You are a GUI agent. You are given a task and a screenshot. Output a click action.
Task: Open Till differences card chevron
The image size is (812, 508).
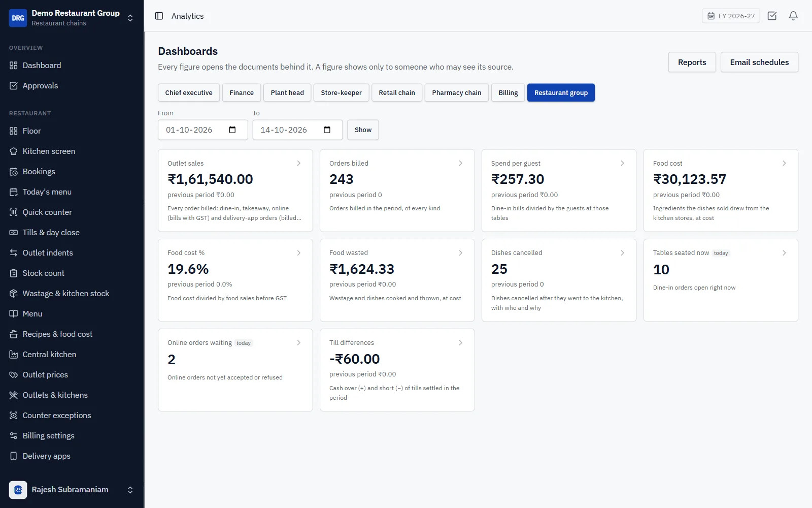(461, 343)
